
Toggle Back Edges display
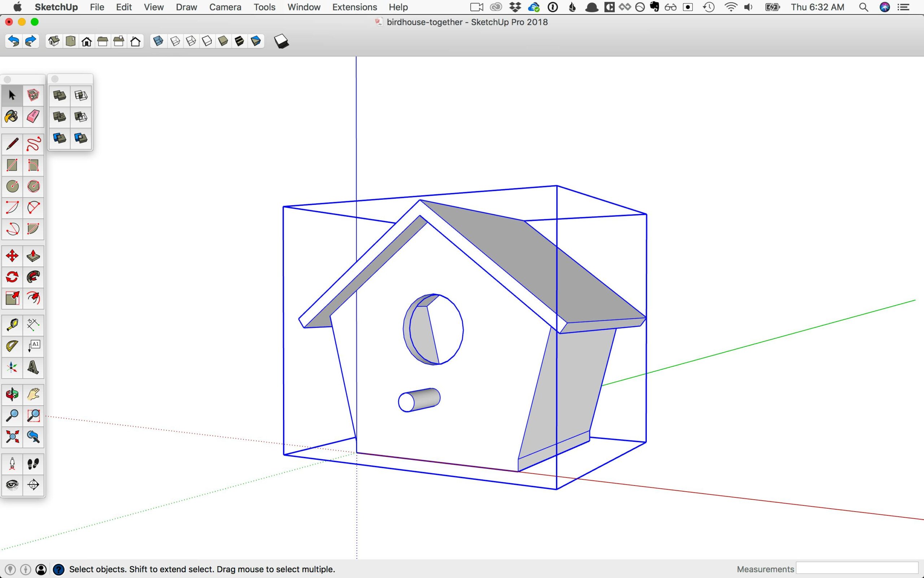coord(175,41)
